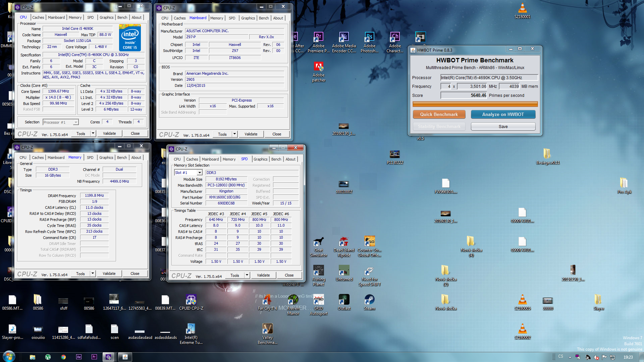Click the taskbar clock showing 19:23
This screenshot has height=362, width=644.
(x=628, y=357)
